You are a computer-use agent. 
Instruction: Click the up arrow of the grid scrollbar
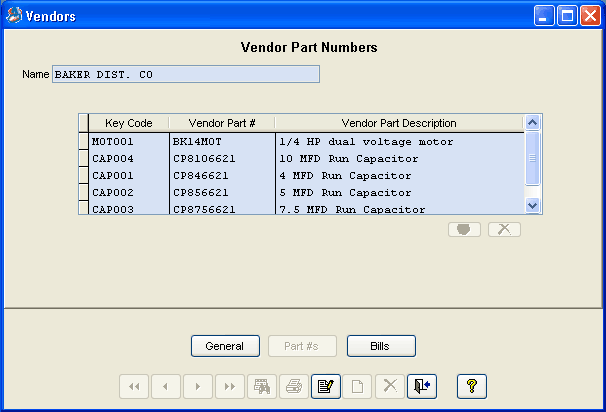[x=533, y=123]
